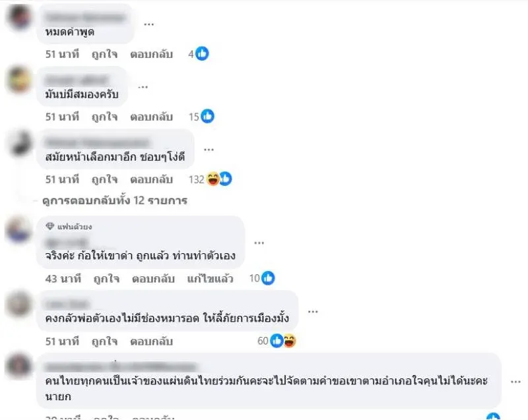Open three-dot menu on 'สมัยหน้าเลือกมาอีก' comment
Screen dimensions: 528x420
[x=209, y=150]
